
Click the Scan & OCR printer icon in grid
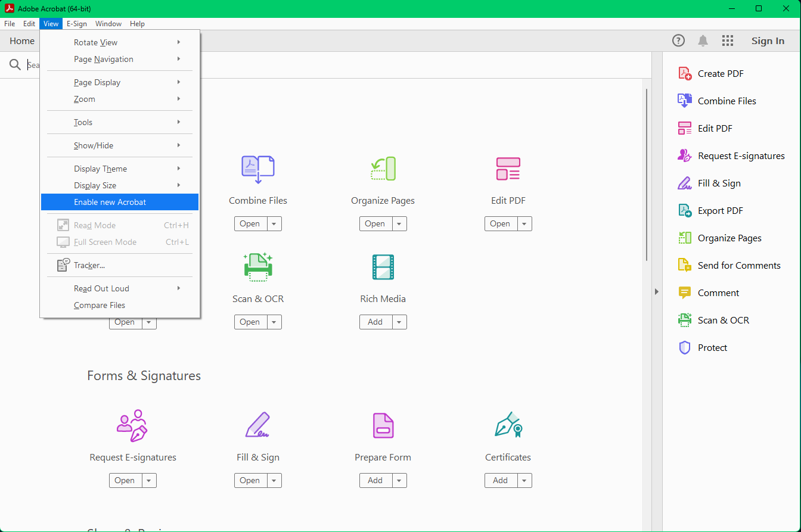point(257,267)
